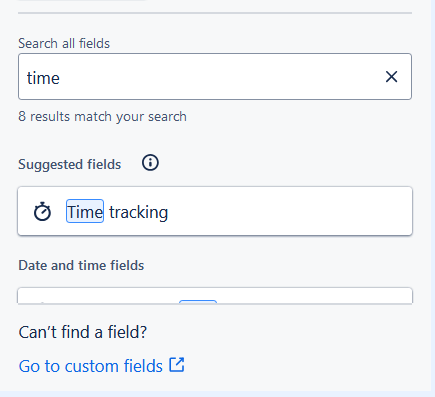The height and width of the screenshot is (397, 435).
Task: Click the horizontal divider above the search label
Action: pyautogui.click(x=215, y=13)
